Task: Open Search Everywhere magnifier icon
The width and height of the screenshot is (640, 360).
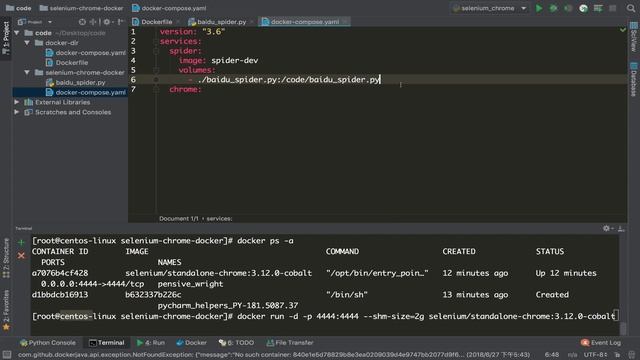Action: 631,8
